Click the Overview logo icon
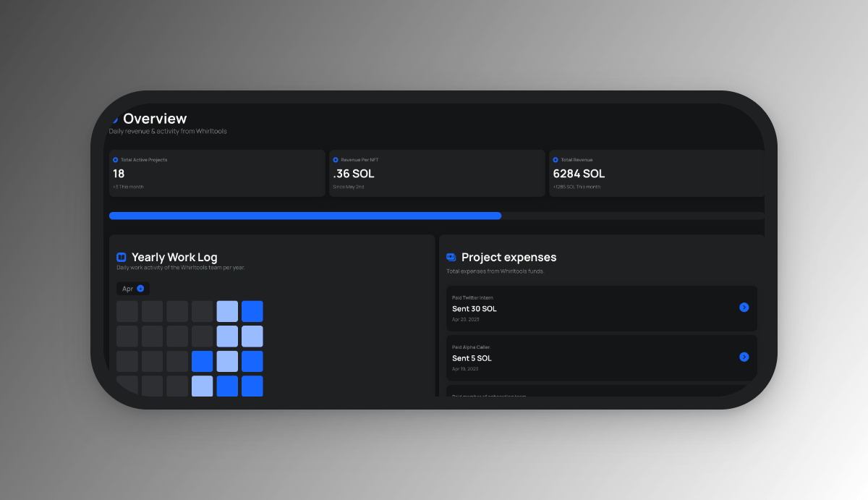Image resolution: width=868 pixels, height=500 pixels. click(x=114, y=119)
